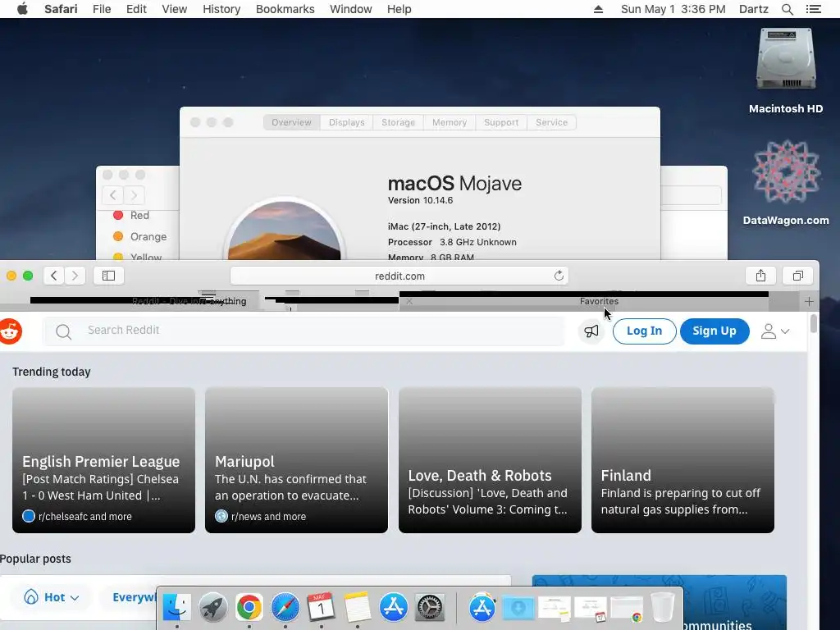
Task: Click Version 10.14.6 text in About This Mac
Action: (x=421, y=200)
